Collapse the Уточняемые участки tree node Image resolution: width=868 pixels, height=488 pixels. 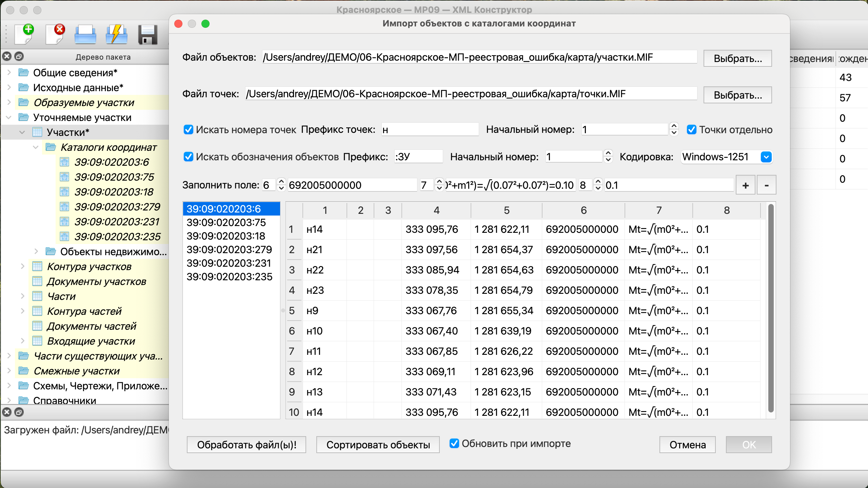coord(9,117)
